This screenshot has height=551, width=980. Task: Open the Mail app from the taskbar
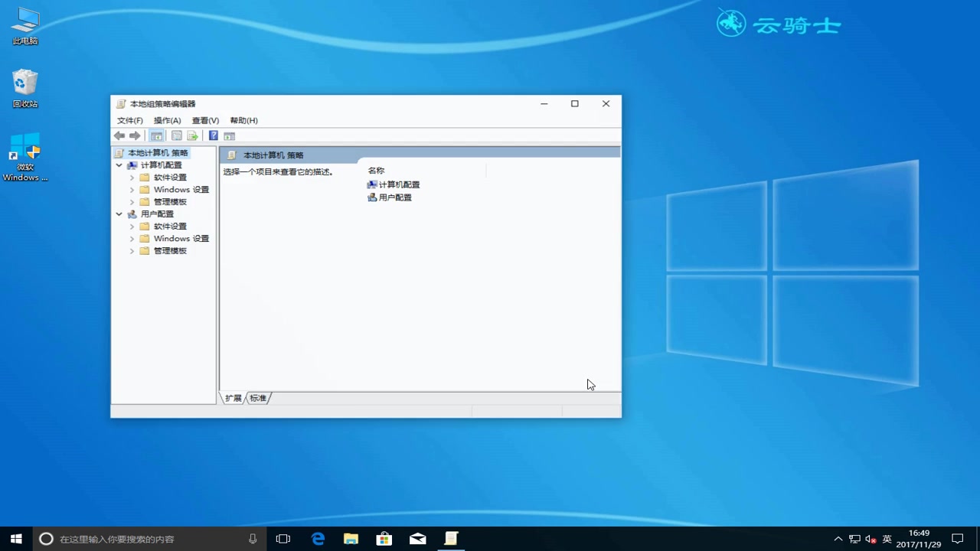418,539
